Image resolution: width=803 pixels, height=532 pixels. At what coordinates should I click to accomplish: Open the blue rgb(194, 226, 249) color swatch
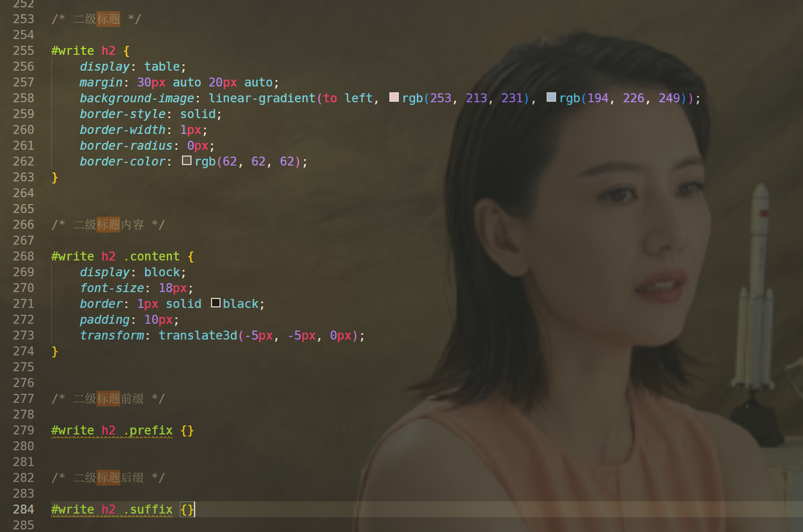pyautogui.click(x=551, y=97)
